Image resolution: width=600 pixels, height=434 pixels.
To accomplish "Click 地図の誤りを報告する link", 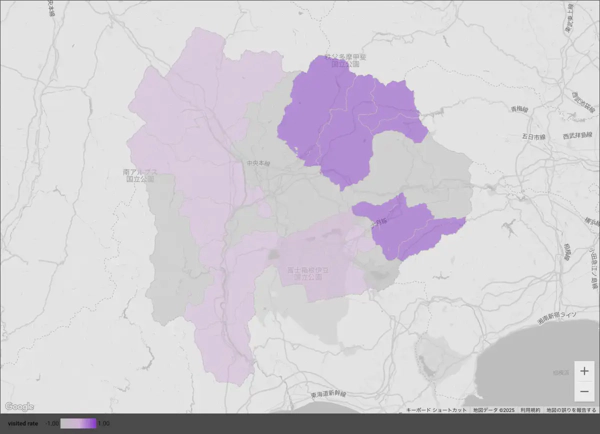I will (x=570, y=410).
